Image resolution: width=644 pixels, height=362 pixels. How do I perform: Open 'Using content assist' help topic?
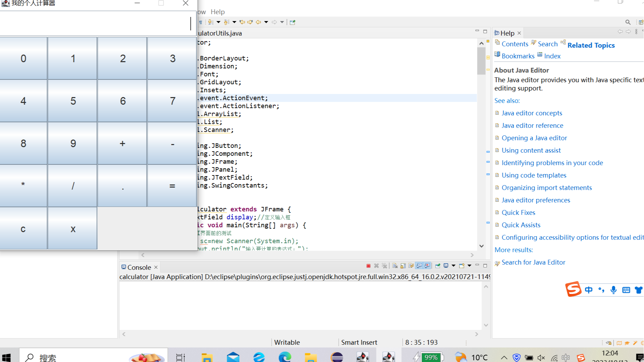tap(531, 150)
